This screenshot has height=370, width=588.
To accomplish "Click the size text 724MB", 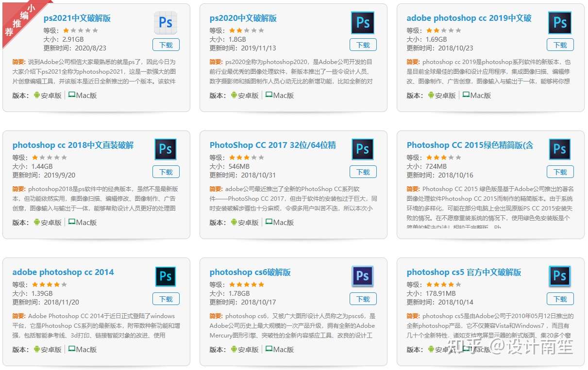I will pyautogui.click(x=436, y=166).
